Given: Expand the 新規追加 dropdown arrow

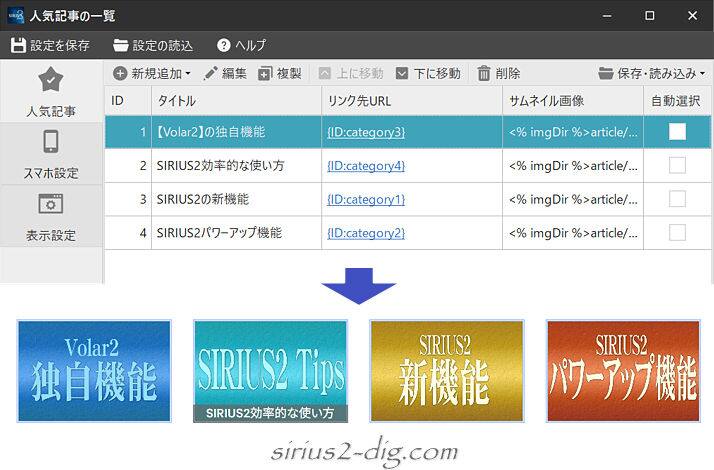Looking at the screenshot, I should [x=188, y=74].
